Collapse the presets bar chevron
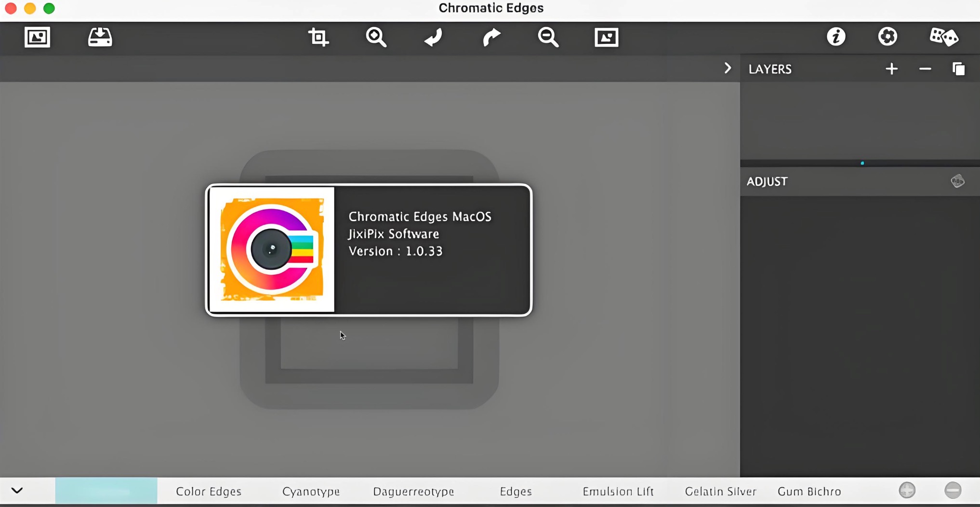 17,491
